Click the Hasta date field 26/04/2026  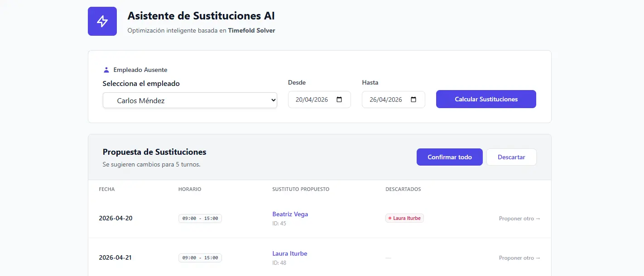pyautogui.click(x=394, y=100)
